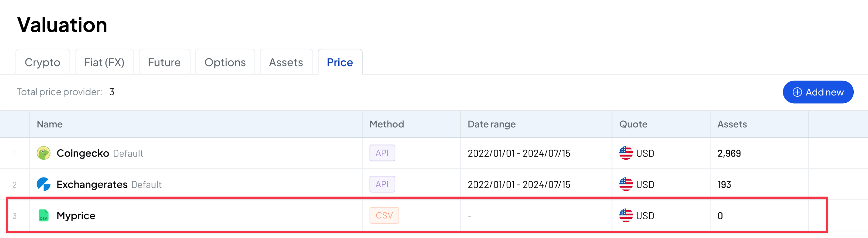Select the Future tab
Image resolution: width=868 pixels, height=238 pixels.
tap(164, 62)
